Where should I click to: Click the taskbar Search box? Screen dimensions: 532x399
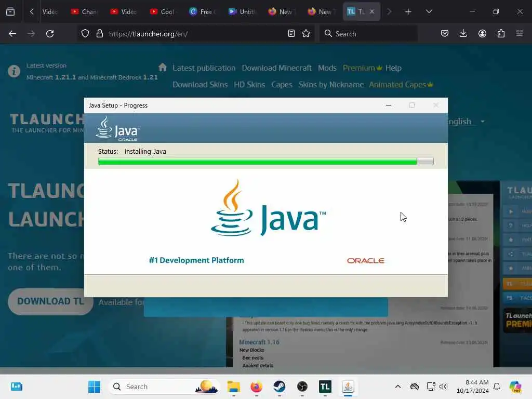(164, 387)
